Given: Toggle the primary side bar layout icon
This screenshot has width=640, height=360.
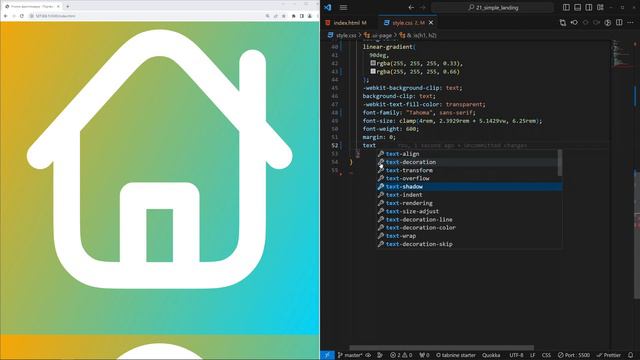Looking at the screenshot, I should pyautogui.click(x=566, y=7).
